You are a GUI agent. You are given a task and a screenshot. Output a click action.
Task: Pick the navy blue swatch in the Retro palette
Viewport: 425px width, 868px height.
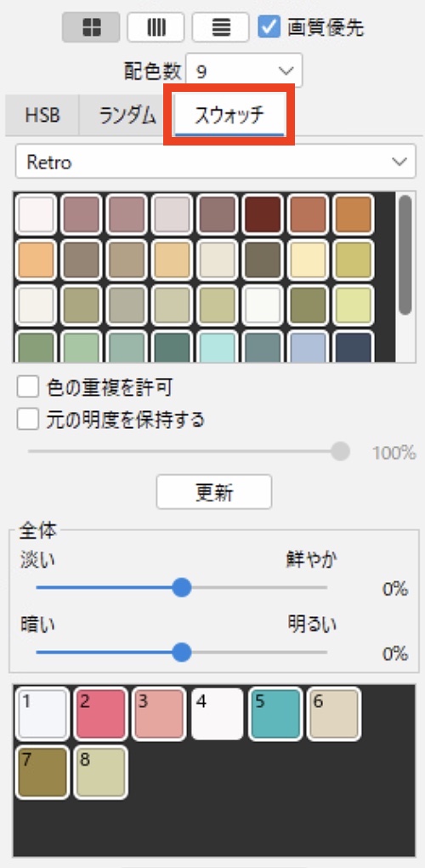pos(354,346)
